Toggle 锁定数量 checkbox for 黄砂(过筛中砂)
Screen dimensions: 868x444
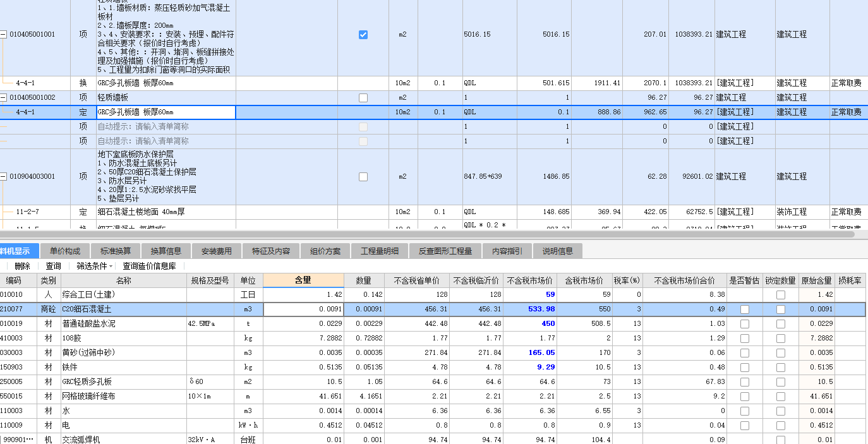(x=781, y=353)
